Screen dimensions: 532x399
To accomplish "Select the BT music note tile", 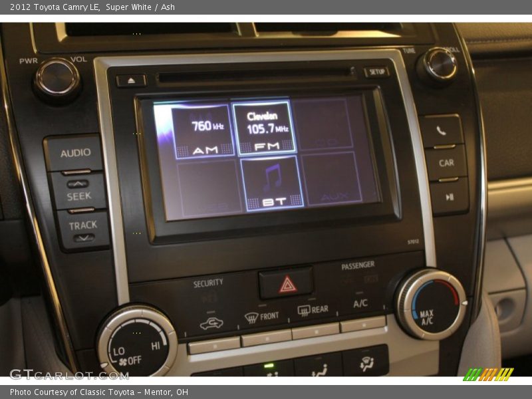I will coord(272,184).
